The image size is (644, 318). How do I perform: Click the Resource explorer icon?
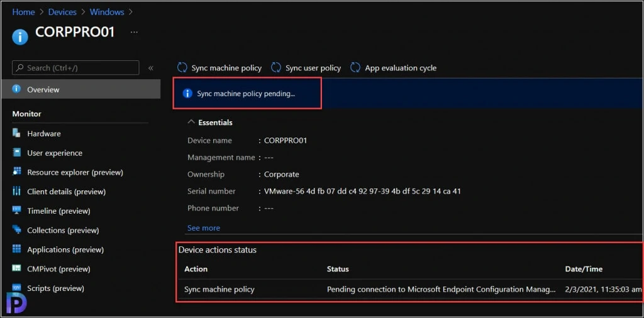click(16, 172)
